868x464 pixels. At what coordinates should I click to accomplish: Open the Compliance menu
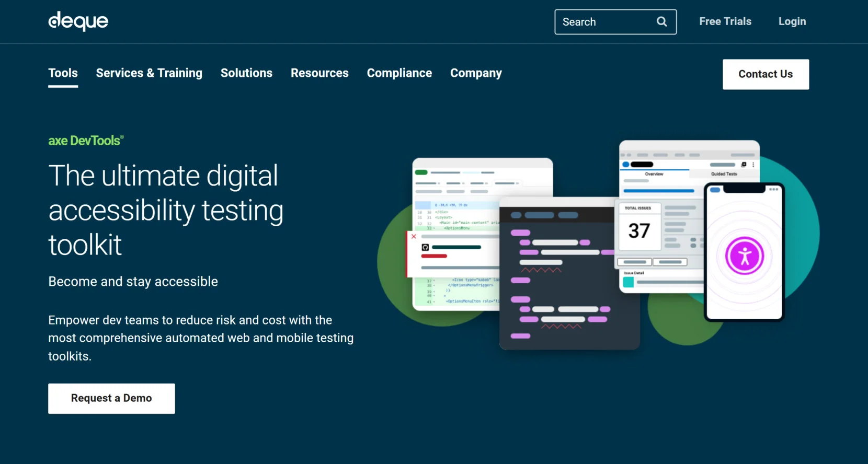(x=399, y=73)
